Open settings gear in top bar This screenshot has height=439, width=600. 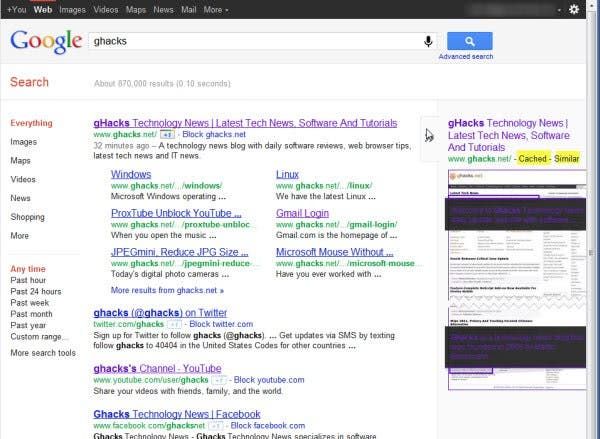click(x=574, y=9)
